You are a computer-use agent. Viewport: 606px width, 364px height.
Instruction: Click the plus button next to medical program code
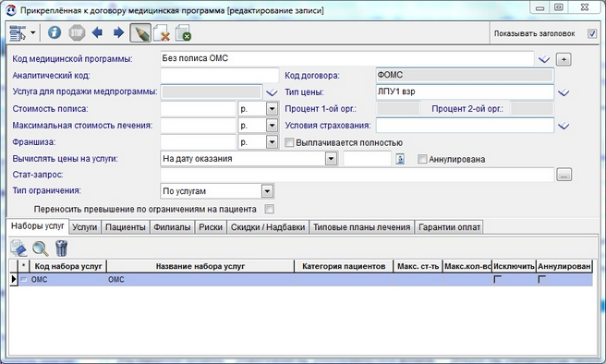(564, 59)
